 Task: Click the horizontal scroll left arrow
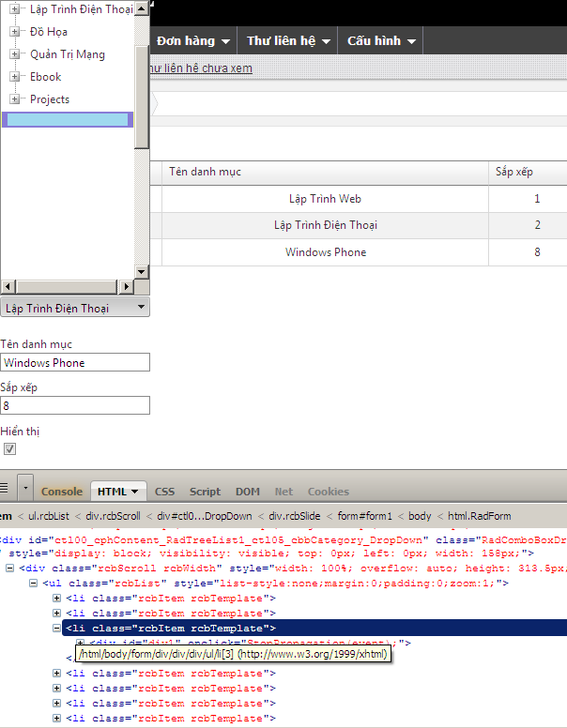point(8,286)
